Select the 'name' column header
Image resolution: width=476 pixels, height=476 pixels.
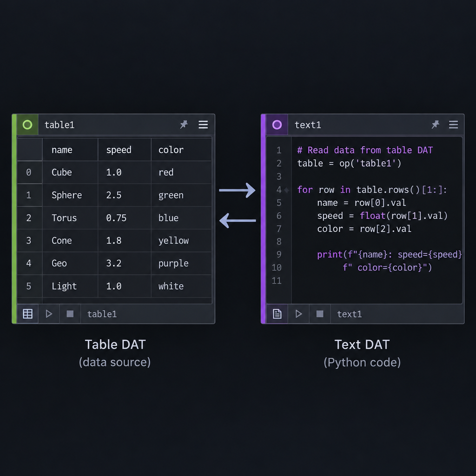coord(70,150)
